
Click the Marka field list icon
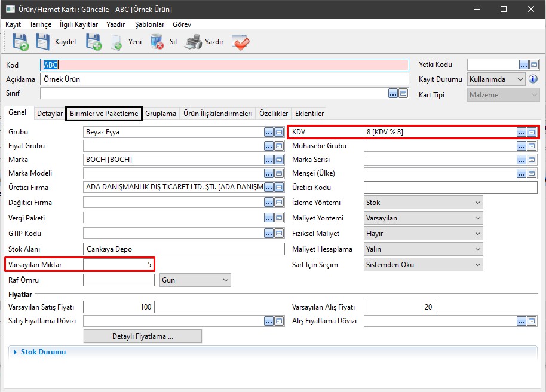click(x=279, y=160)
